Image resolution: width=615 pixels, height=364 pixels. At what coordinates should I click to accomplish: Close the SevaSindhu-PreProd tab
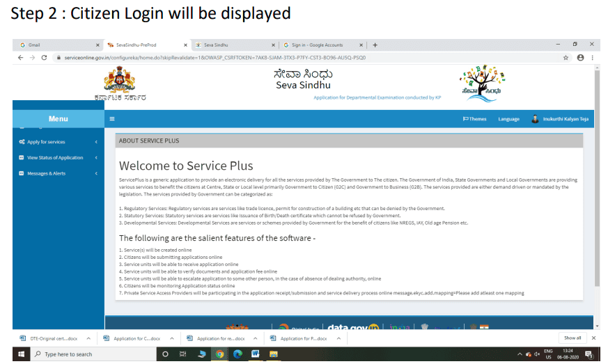pyautogui.click(x=185, y=45)
